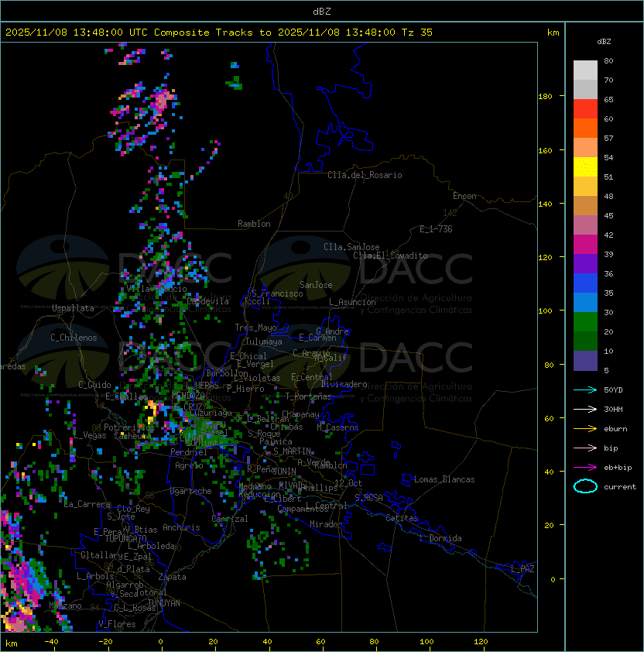Click the 'Mirador' place label

326,524
